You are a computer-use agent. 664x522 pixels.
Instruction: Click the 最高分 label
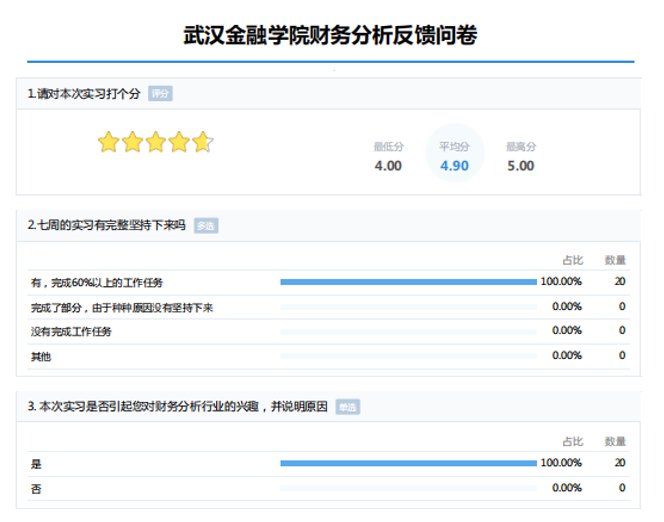521,147
